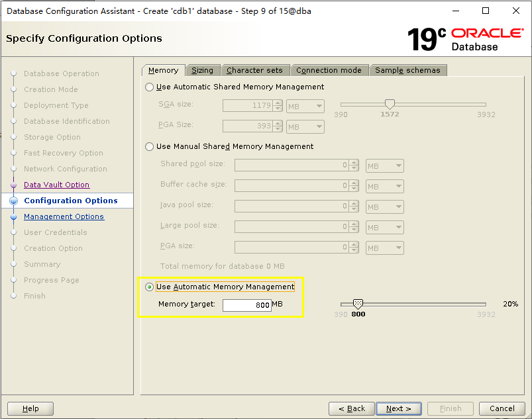Click the Database Operation step bullet
This screenshot has height=419, width=532.
pos(13,73)
